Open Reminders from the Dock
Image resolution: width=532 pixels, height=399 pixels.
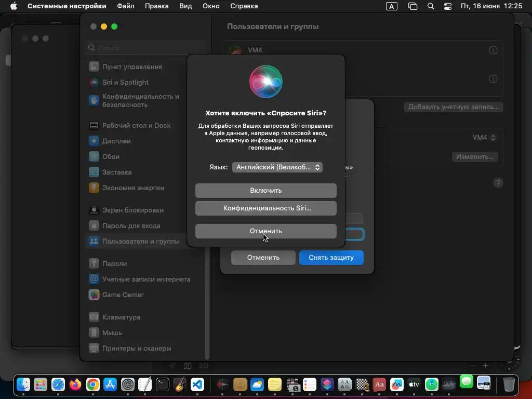coord(310,384)
